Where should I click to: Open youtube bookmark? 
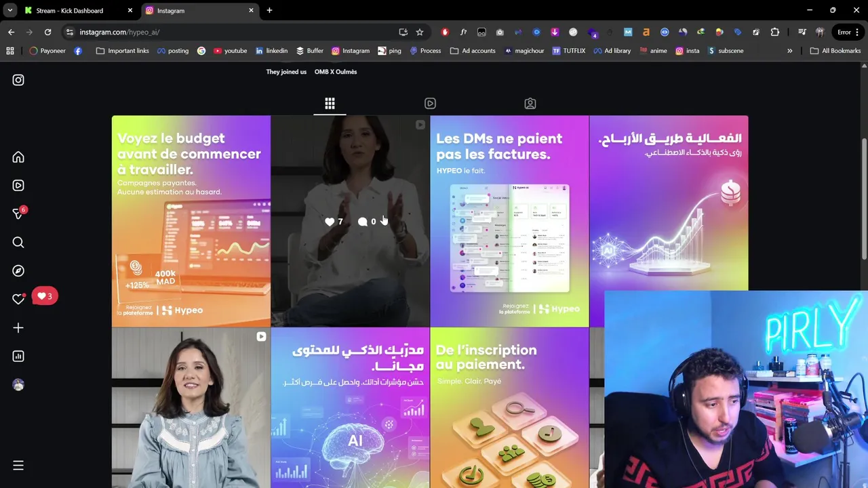[x=231, y=51]
